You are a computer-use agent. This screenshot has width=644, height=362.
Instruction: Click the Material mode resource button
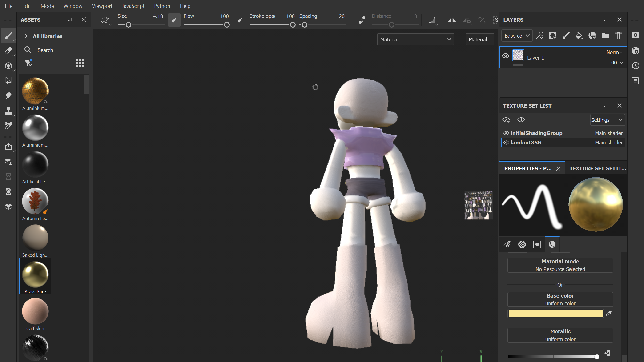pyautogui.click(x=560, y=265)
